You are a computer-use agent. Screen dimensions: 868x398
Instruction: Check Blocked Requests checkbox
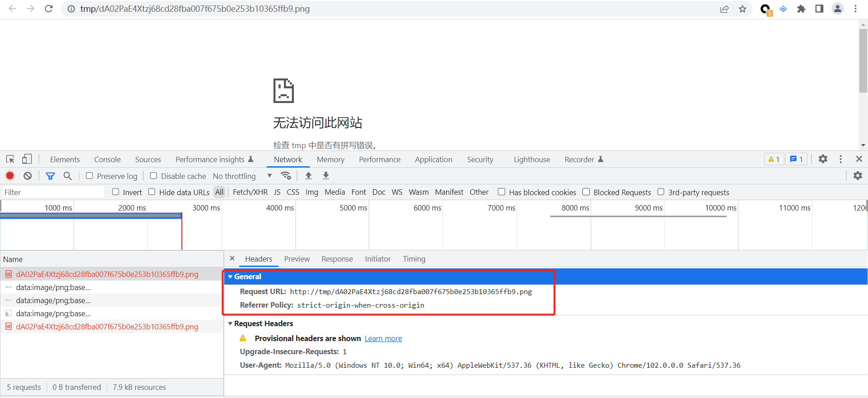586,192
